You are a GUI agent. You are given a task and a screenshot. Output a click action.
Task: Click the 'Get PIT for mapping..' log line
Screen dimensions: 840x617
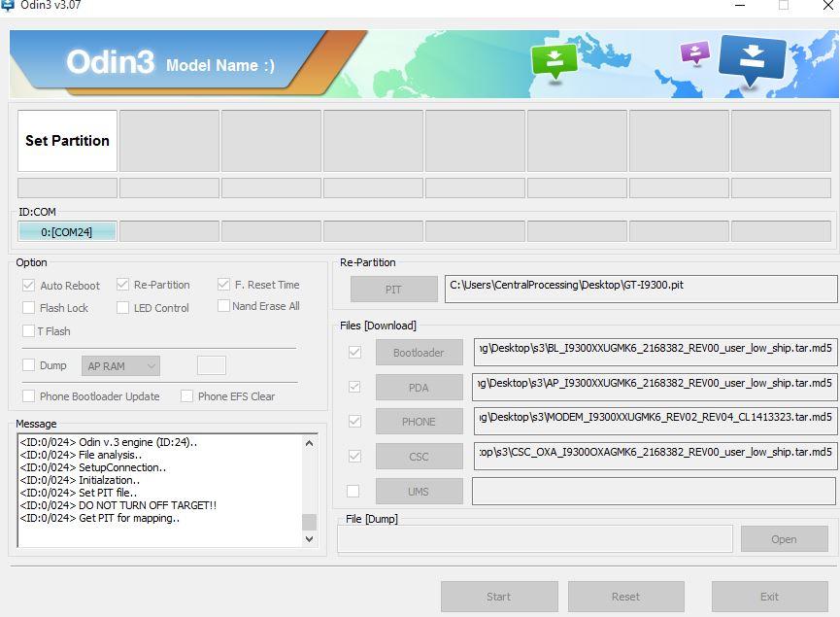(x=100, y=518)
